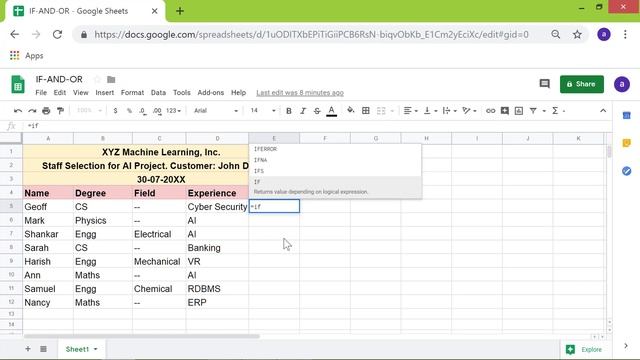This screenshot has height=360, width=640.
Task: Star the IF-AND-OR document
Action: coord(97,79)
